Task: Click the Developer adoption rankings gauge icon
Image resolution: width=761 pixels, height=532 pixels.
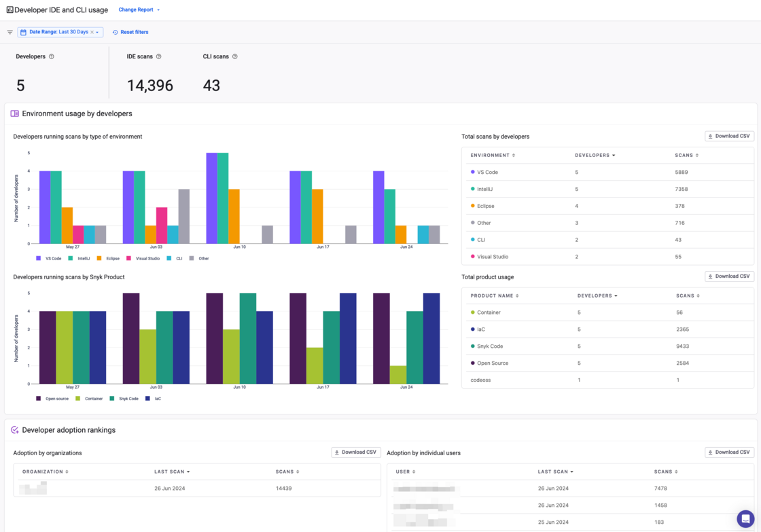Action: coord(14,430)
